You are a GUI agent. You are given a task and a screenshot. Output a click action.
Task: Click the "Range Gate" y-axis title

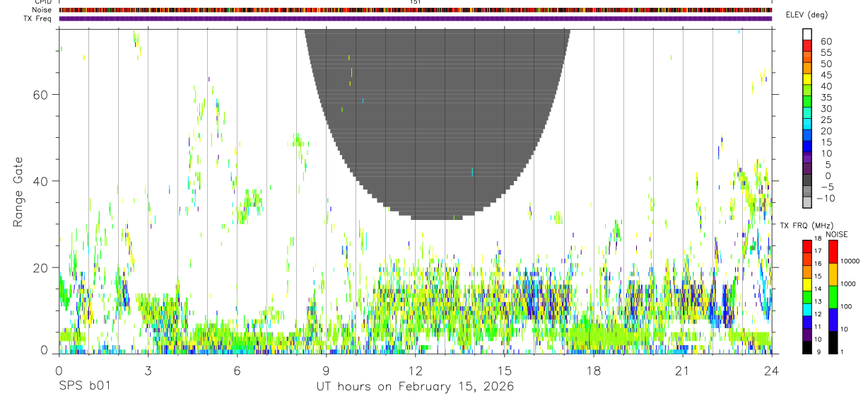(x=18, y=192)
